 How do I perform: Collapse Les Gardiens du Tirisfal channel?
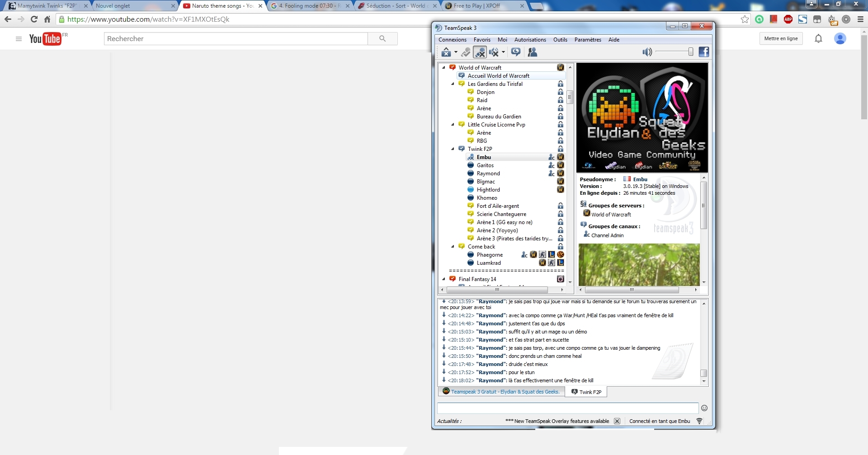453,84
